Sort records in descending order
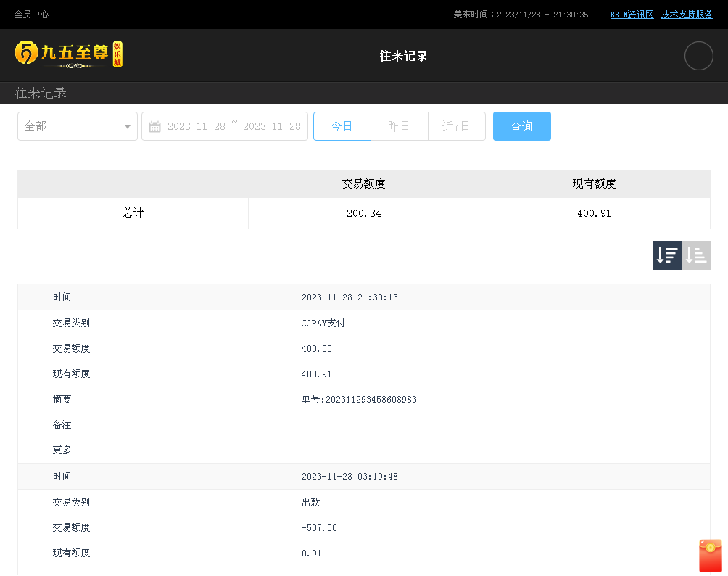Viewport: 728px width, 576px height. (666, 255)
